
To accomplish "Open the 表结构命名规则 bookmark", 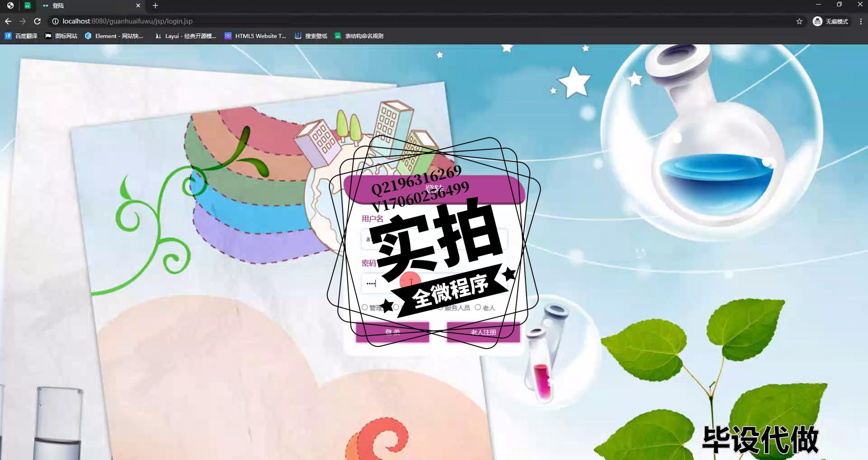I will click(359, 36).
